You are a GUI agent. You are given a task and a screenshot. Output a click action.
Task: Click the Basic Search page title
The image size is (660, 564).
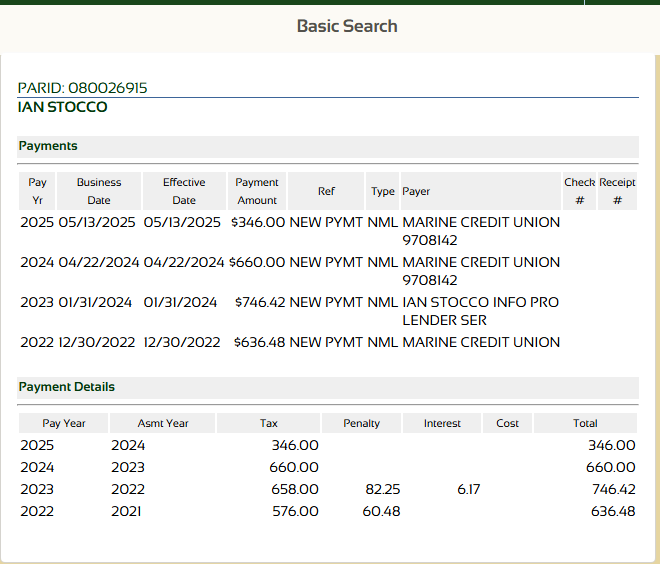pos(347,26)
